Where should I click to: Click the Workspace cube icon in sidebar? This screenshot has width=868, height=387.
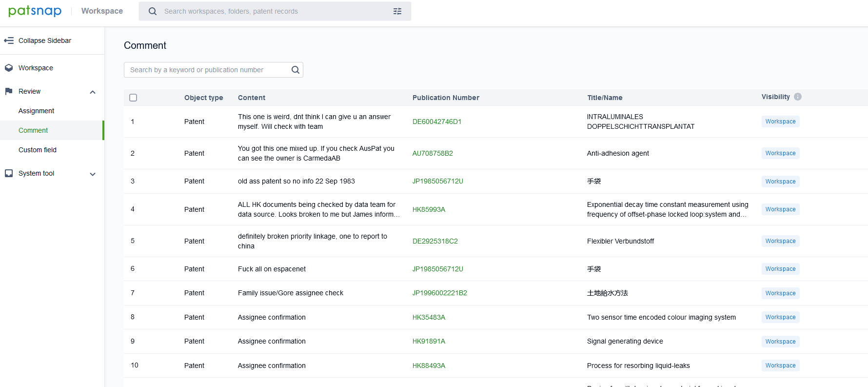click(9, 68)
